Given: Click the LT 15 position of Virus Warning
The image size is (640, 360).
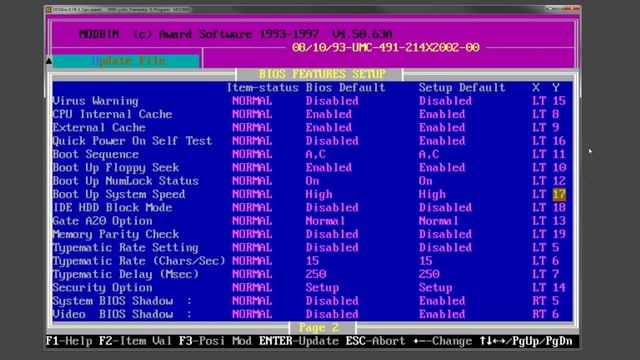Looking at the screenshot, I should [549, 101].
